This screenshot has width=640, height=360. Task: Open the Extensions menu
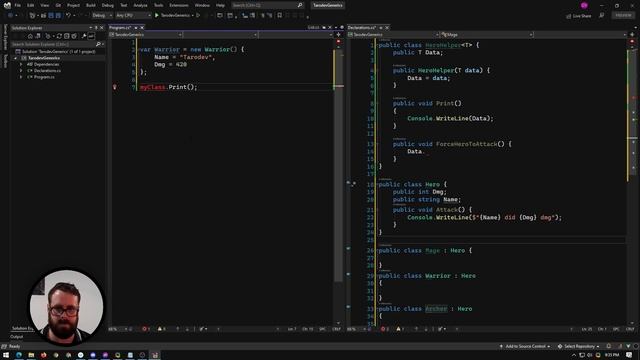(179, 5)
